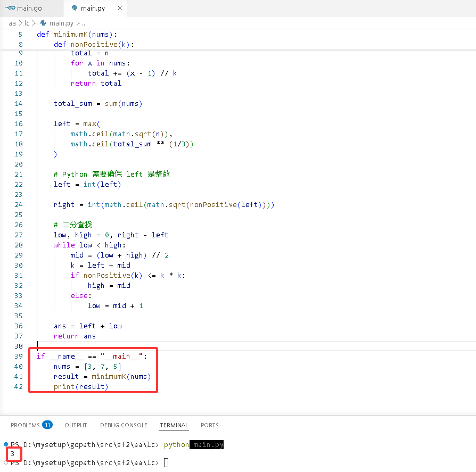Click 'left = int(left)' code line
This screenshot has height=472, width=476.
pyautogui.click(x=87, y=185)
